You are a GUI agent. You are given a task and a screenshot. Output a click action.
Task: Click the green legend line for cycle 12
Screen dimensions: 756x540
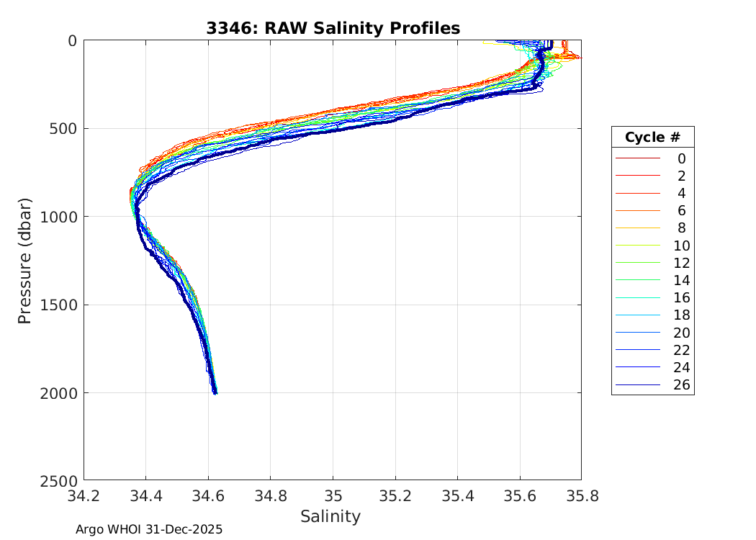[637, 263]
